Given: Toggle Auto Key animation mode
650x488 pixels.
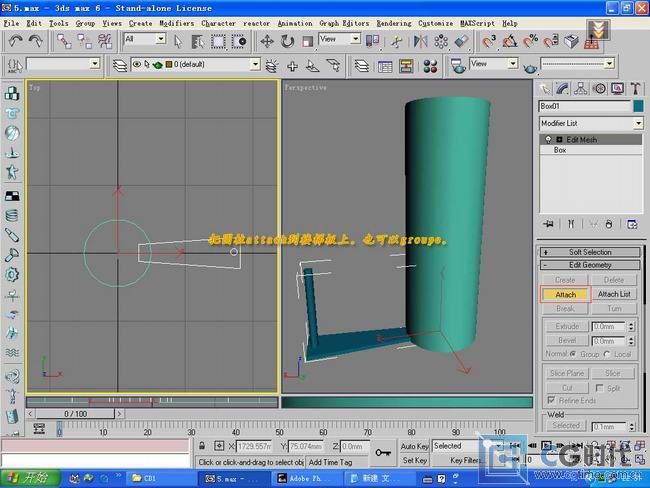Looking at the screenshot, I should pyautogui.click(x=414, y=446).
